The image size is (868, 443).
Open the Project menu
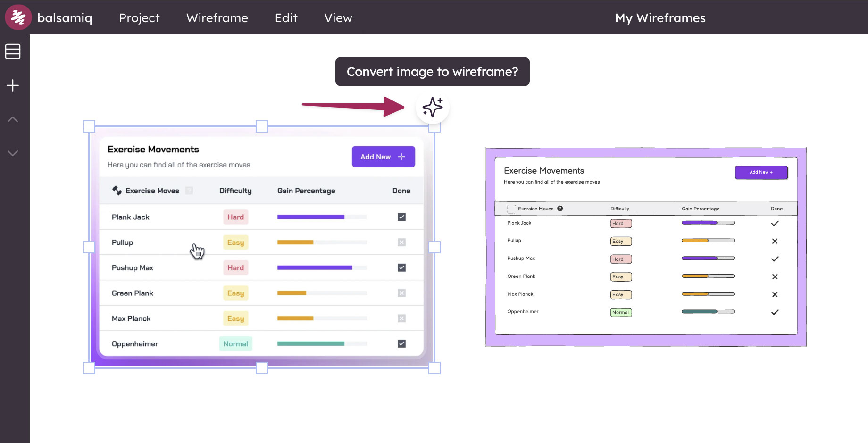click(x=139, y=18)
